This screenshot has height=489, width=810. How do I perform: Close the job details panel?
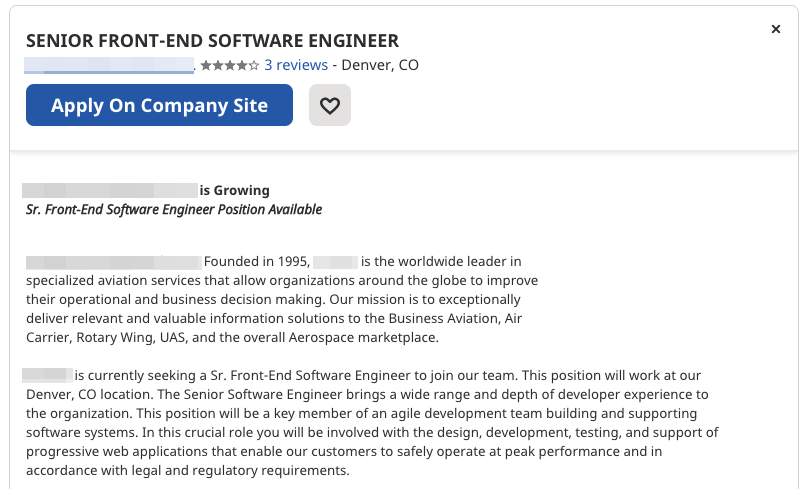click(775, 29)
